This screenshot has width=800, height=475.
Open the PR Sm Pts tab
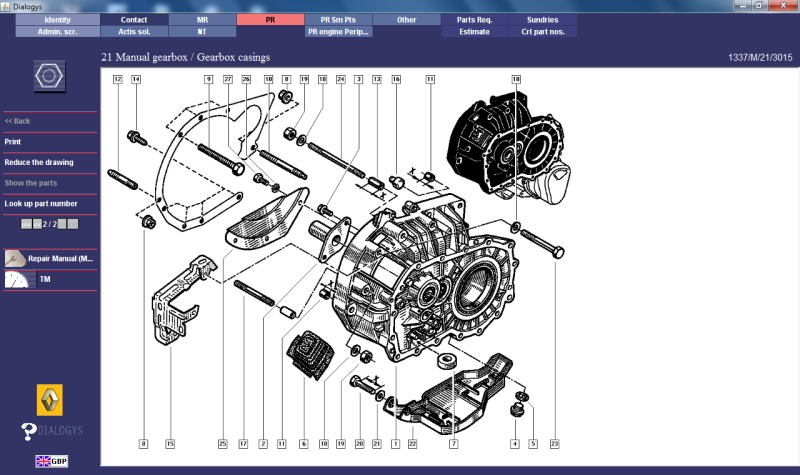point(338,19)
